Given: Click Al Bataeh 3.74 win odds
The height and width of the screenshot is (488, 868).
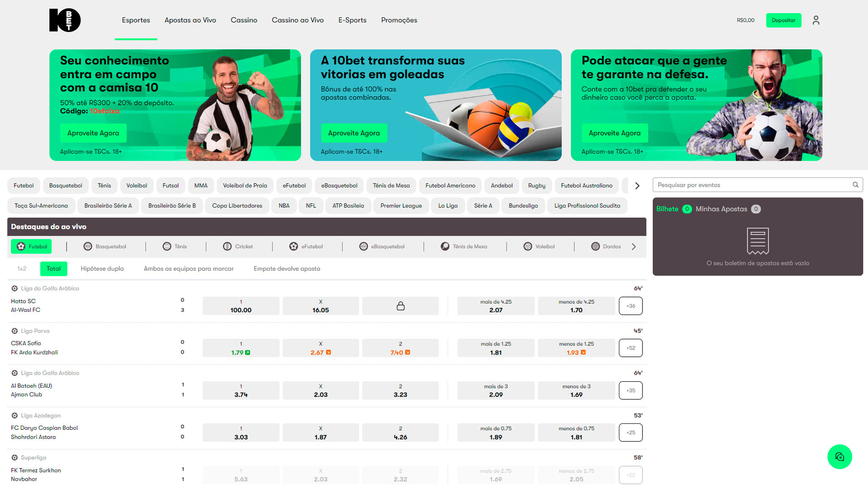Looking at the screenshot, I should (x=241, y=390).
